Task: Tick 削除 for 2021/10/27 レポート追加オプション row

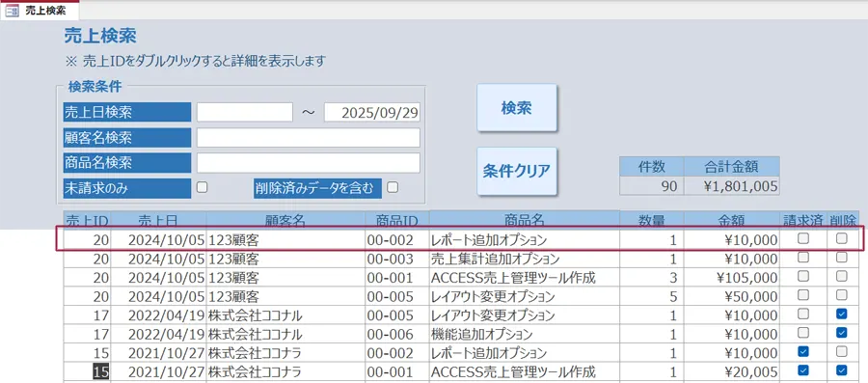Action: pos(841,351)
